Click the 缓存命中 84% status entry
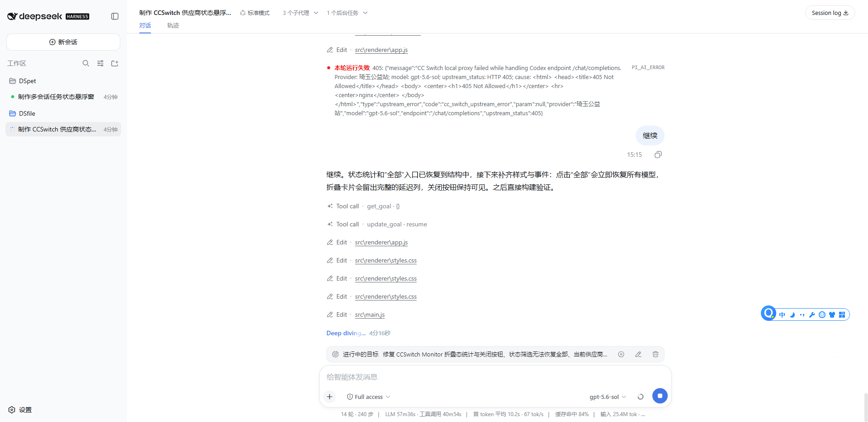The height and width of the screenshot is (422, 868). (x=572, y=414)
